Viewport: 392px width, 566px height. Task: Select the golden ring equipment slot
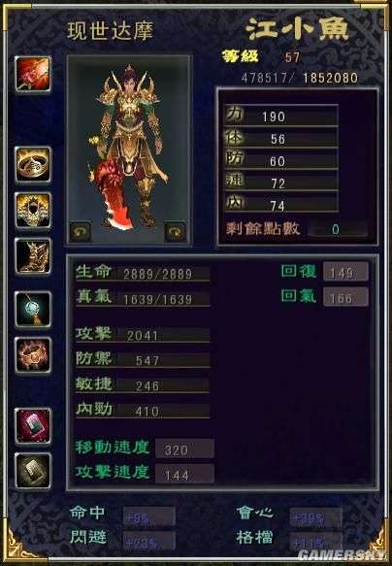pos(33,164)
